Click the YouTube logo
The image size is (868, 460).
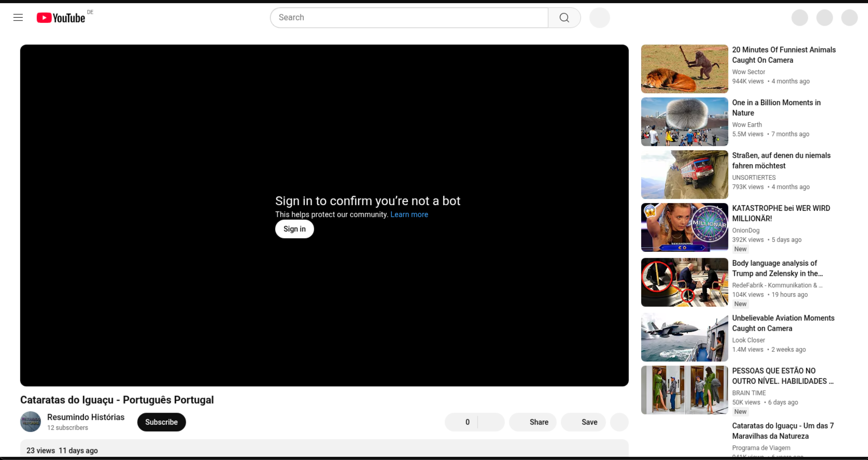(61, 18)
